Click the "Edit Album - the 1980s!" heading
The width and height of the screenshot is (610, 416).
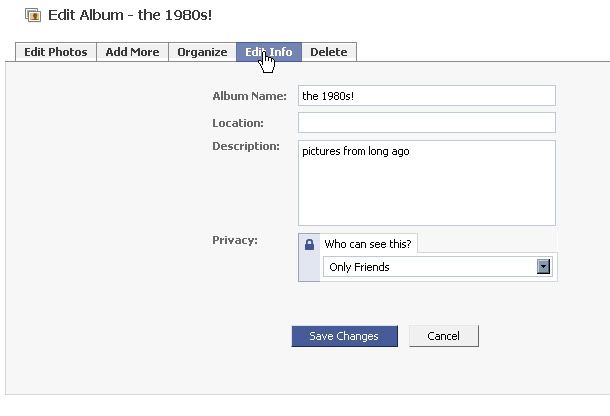tap(130, 16)
